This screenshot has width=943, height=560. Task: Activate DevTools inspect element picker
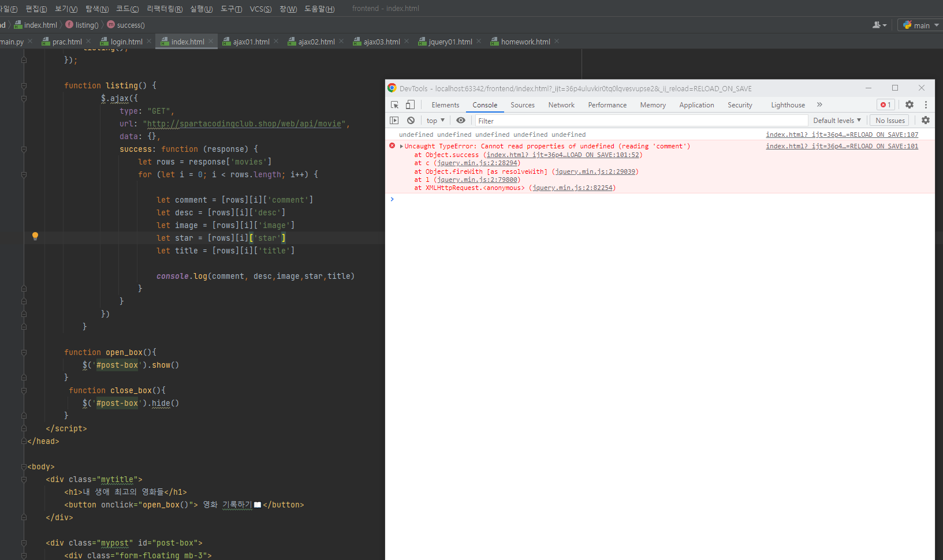pos(395,104)
